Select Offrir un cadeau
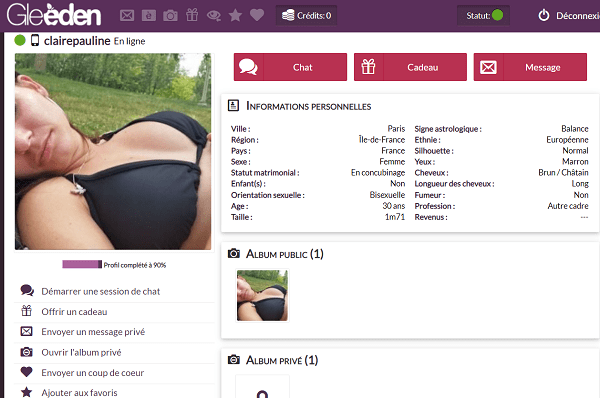This screenshot has height=398, width=600. [74, 312]
